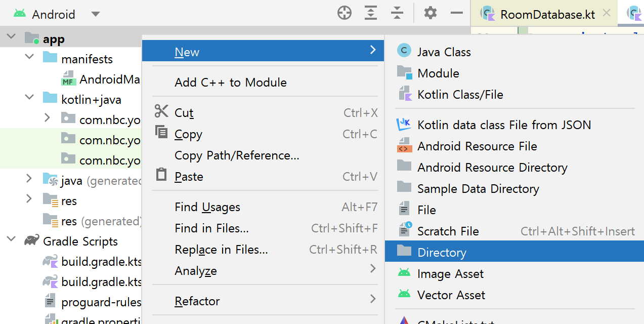
Task: Expand the first com.nbc.yo package chevron
Action: coord(47,118)
